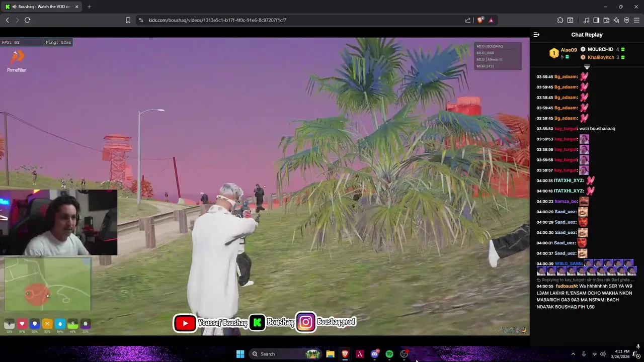Image resolution: width=644 pixels, height=362 pixels.
Task: Click username WBLG_SAMI in chat
Action: coord(568,264)
